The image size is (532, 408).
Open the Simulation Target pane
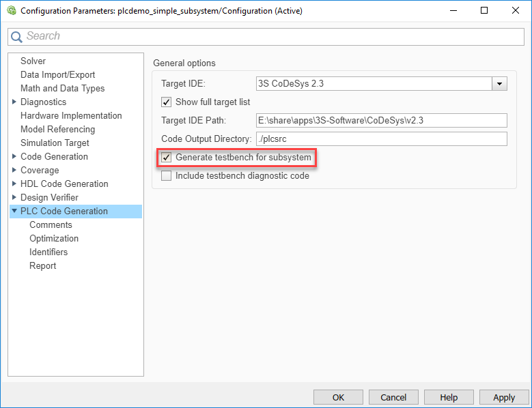pos(55,143)
